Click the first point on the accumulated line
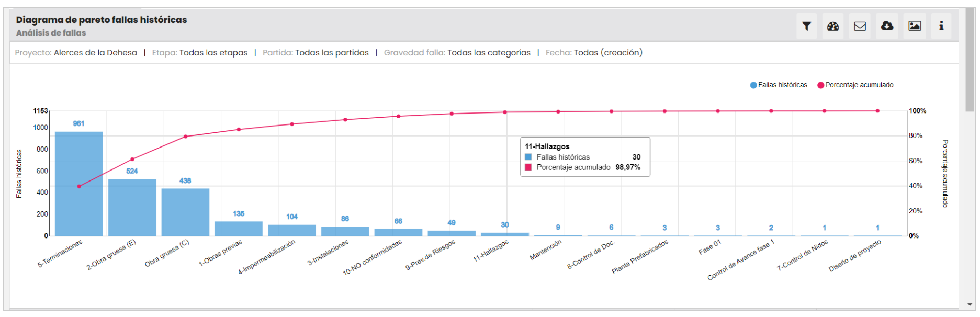This screenshot has height=317, width=980. click(x=79, y=186)
